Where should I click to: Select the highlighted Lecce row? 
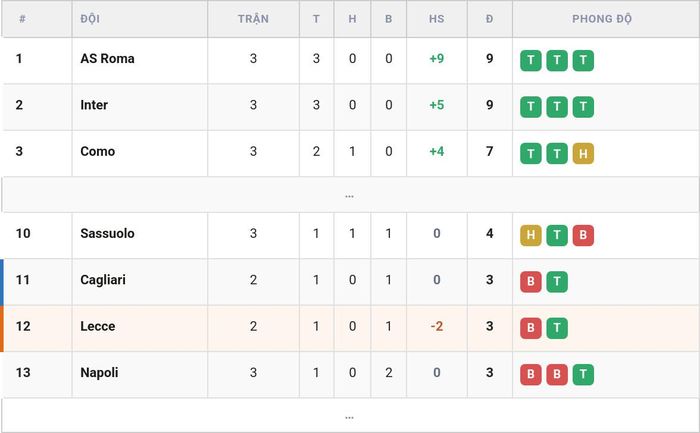[x=350, y=328]
